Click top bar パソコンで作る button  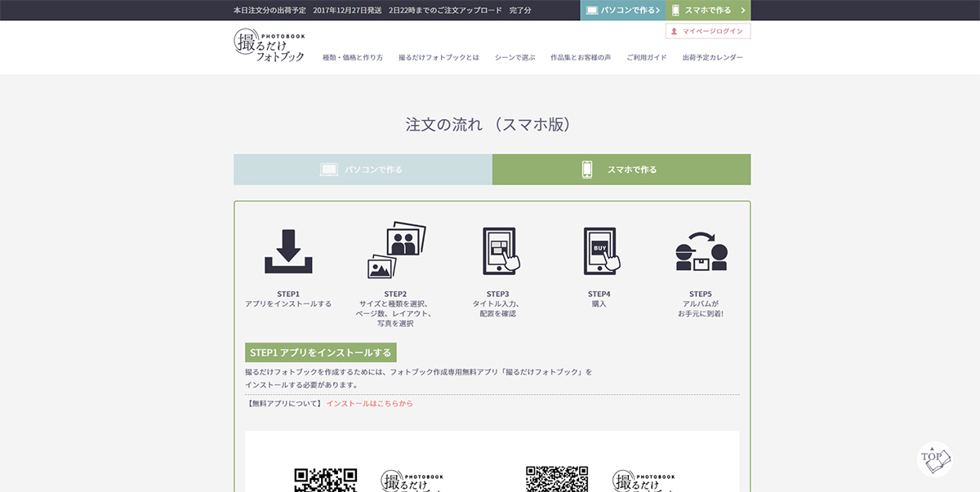pos(623,10)
